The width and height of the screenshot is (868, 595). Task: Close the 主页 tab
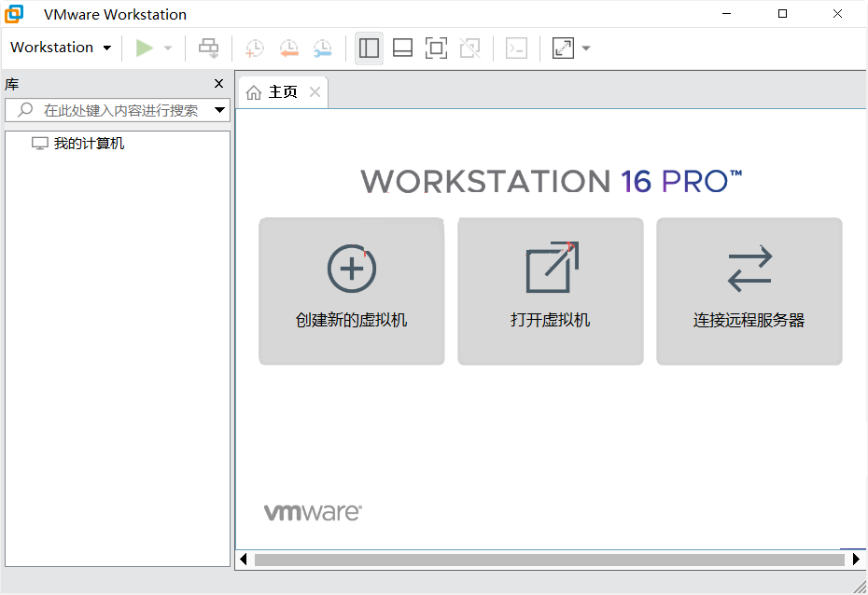[315, 92]
